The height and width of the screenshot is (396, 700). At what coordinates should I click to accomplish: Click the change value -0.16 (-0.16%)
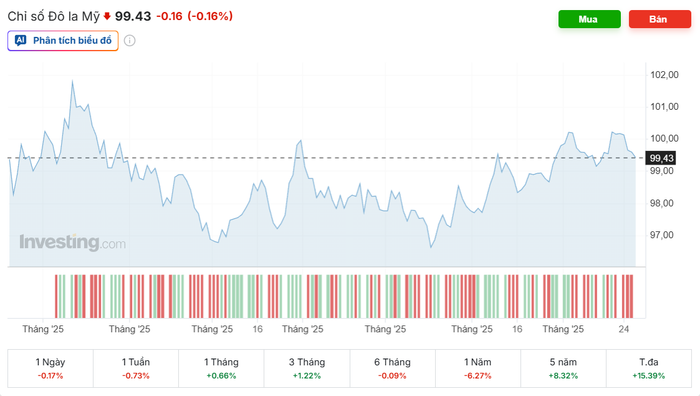195,17
